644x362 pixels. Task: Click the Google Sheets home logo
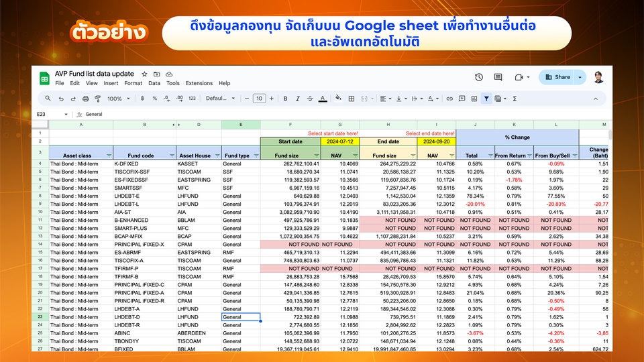click(x=44, y=78)
